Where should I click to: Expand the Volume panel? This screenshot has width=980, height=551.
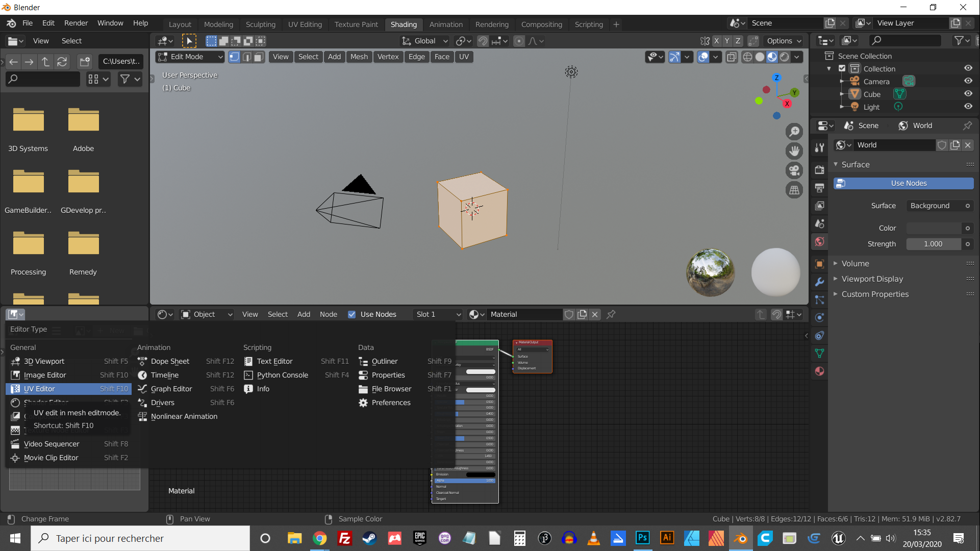click(x=855, y=263)
